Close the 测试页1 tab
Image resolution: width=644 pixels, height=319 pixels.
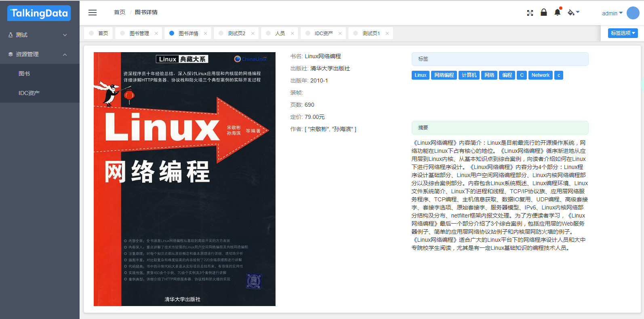(x=387, y=34)
